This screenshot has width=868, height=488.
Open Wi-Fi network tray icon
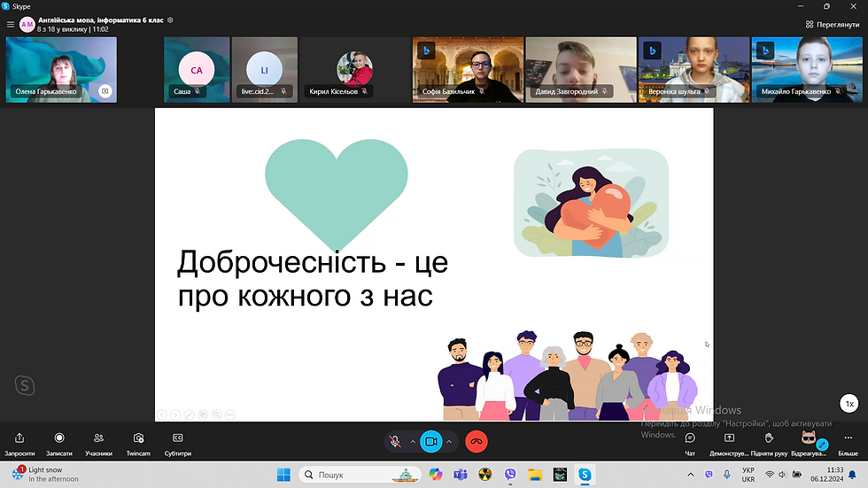tap(770, 475)
